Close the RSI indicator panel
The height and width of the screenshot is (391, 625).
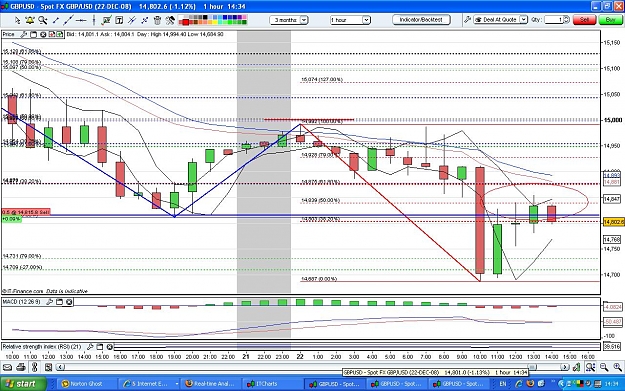click(x=110, y=347)
